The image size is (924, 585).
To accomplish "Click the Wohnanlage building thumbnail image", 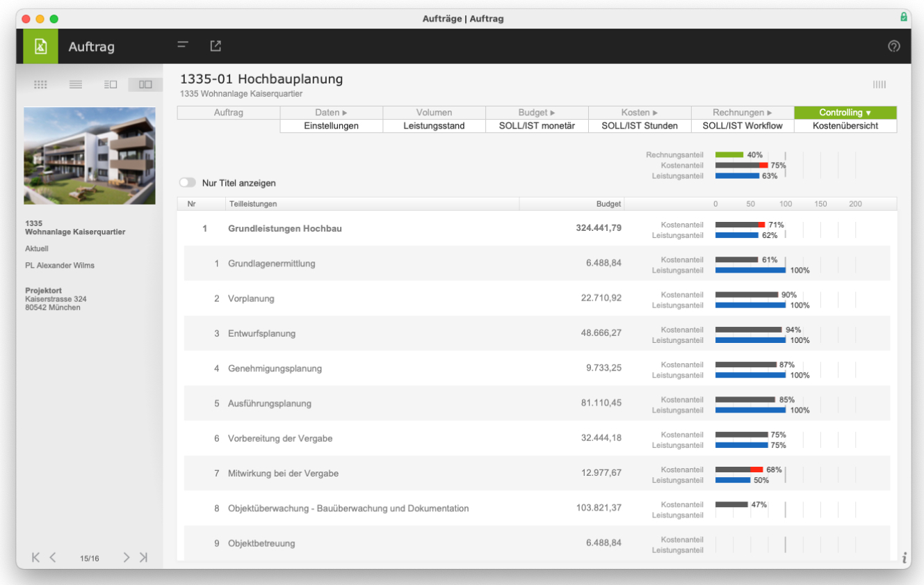I will pos(90,156).
